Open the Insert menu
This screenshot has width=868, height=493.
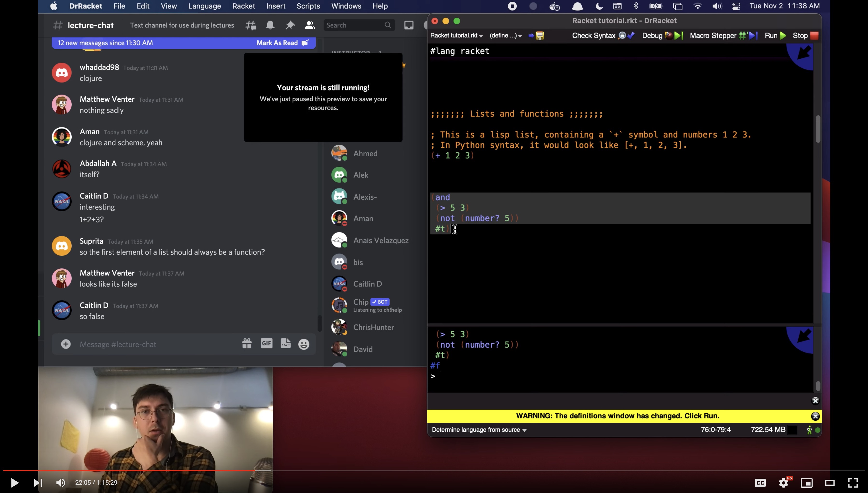click(276, 6)
